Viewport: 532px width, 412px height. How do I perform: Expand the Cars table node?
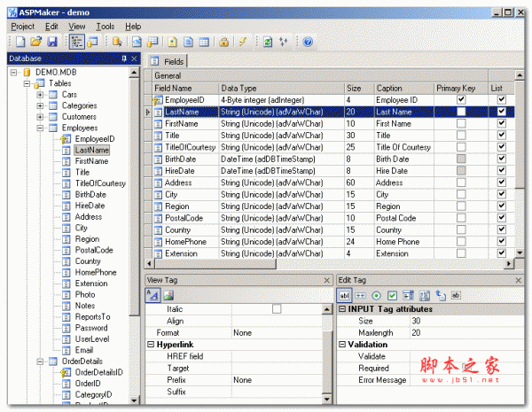40,94
